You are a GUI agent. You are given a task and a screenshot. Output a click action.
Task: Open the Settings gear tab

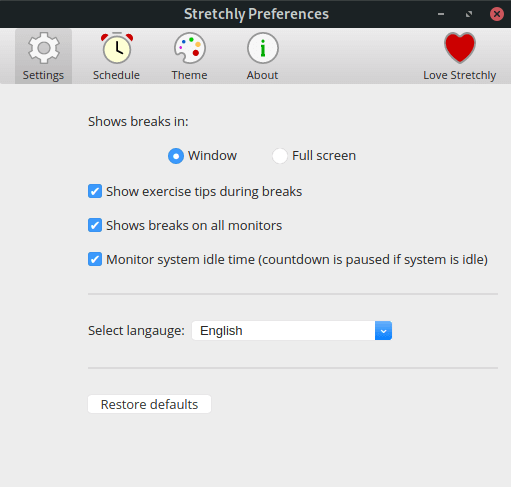(43, 56)
